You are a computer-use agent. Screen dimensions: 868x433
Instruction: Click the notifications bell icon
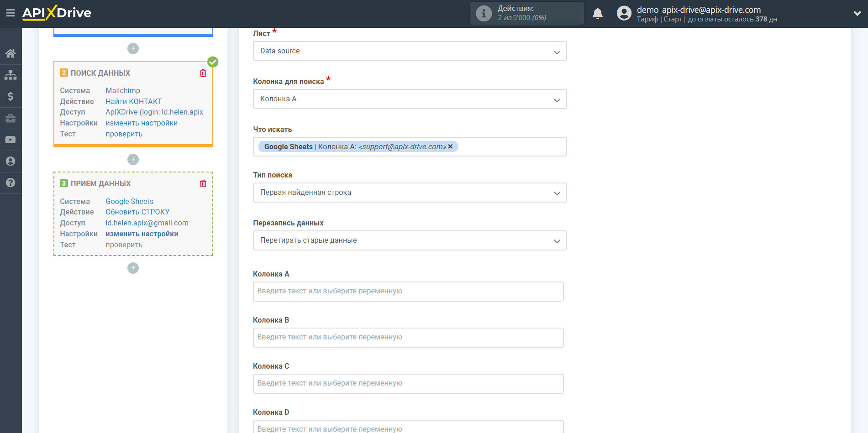pyautogui.click(x=598, y=13)
